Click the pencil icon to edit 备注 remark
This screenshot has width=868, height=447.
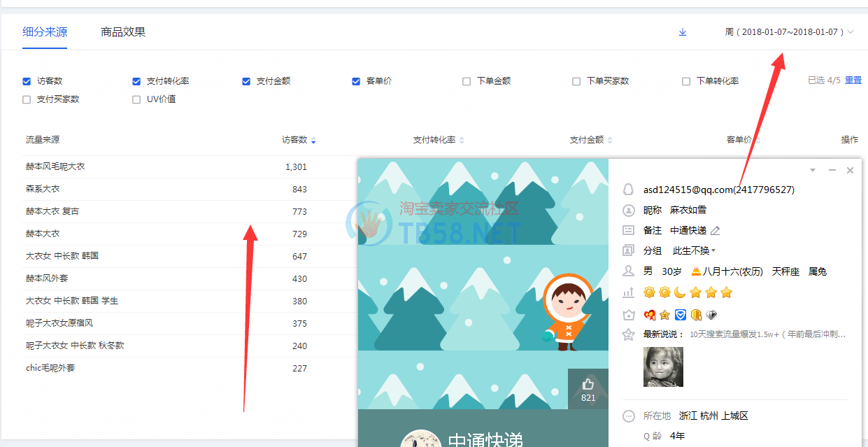715,230
